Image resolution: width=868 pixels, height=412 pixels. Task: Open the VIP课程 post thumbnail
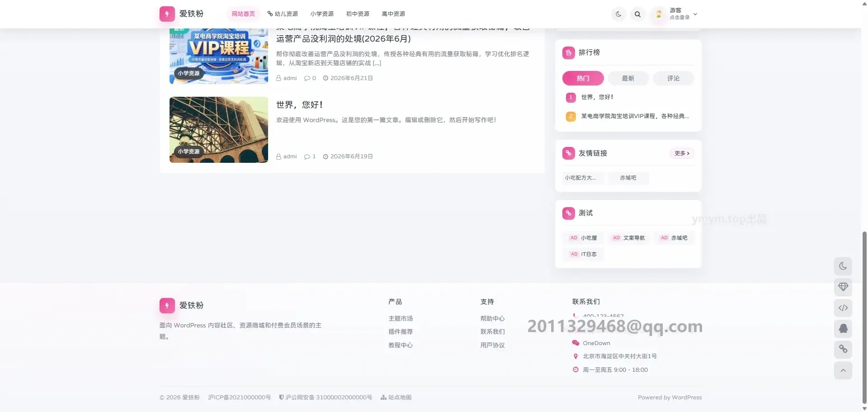(x=219, y=56)
